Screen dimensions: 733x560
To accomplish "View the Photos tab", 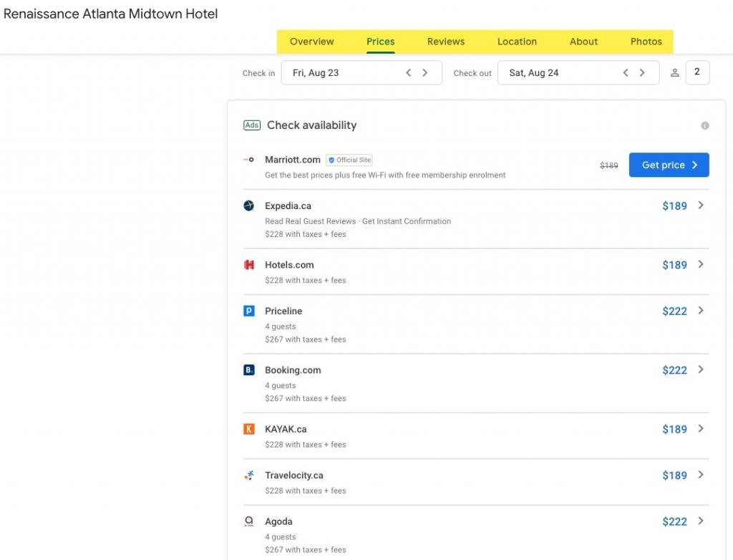I will coord(646,42).
